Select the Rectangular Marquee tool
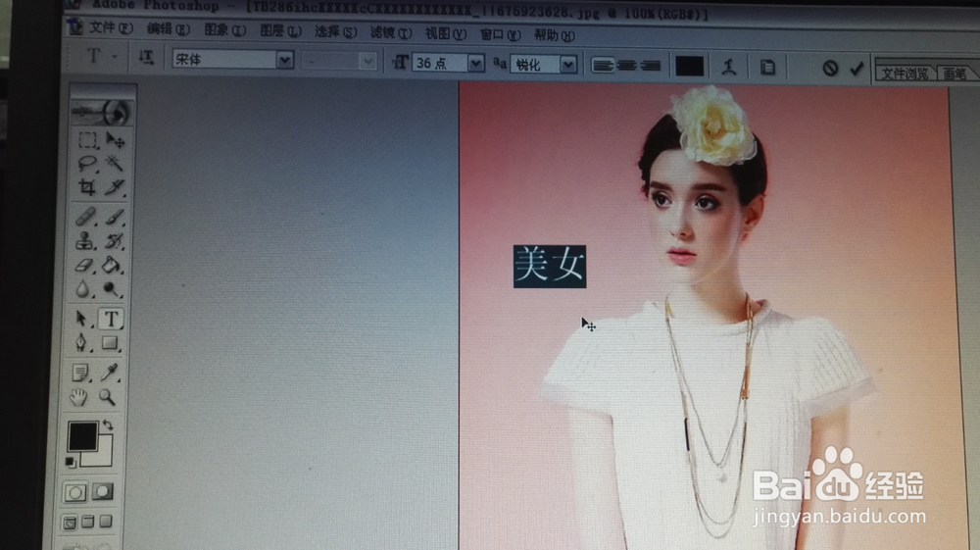This screenshot has height=550, width=980. tap(87, 139)
